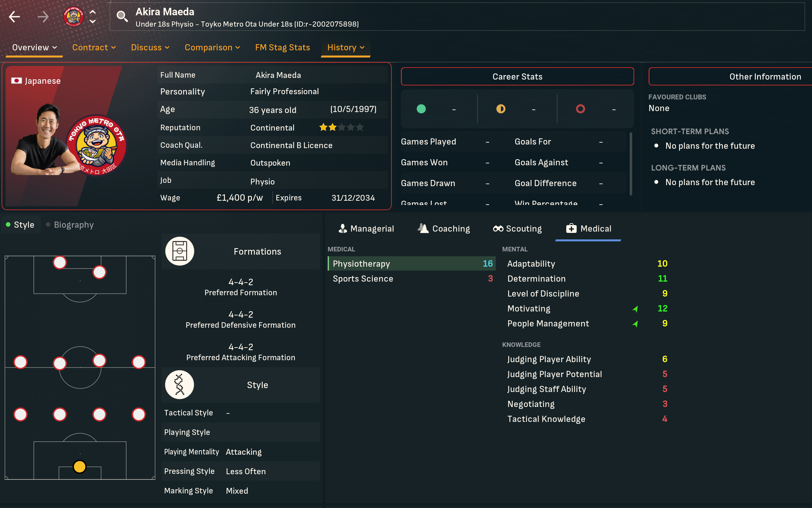
Task: Click the forward navigation arrow
Action: tap(43, 17)
